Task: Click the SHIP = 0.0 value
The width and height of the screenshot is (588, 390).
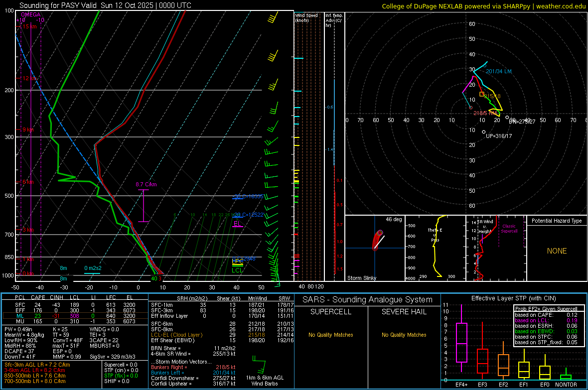Action: tap(117, 381)
